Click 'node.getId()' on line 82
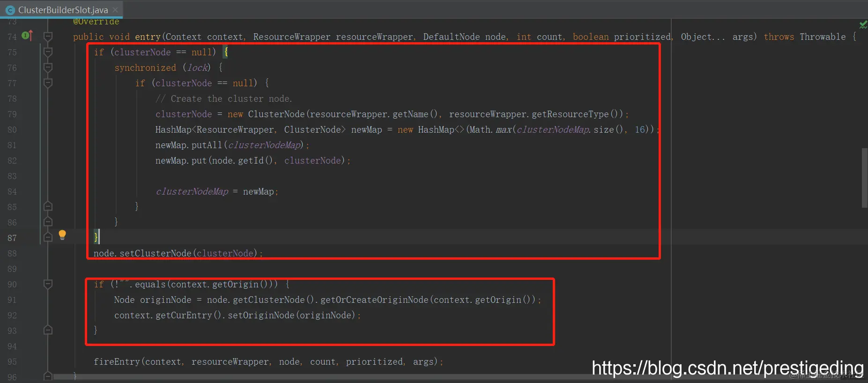Viewport: 868px width, 383px height. click(x=242, y=161)
